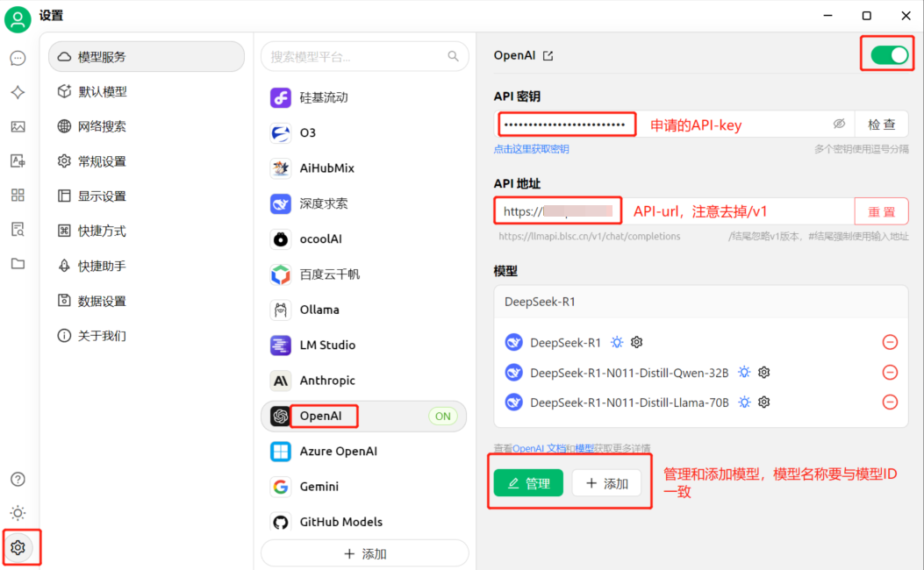The image size is (924, 570).
Task: Choose Azure OpenAI provider
Action: point(364,451)
